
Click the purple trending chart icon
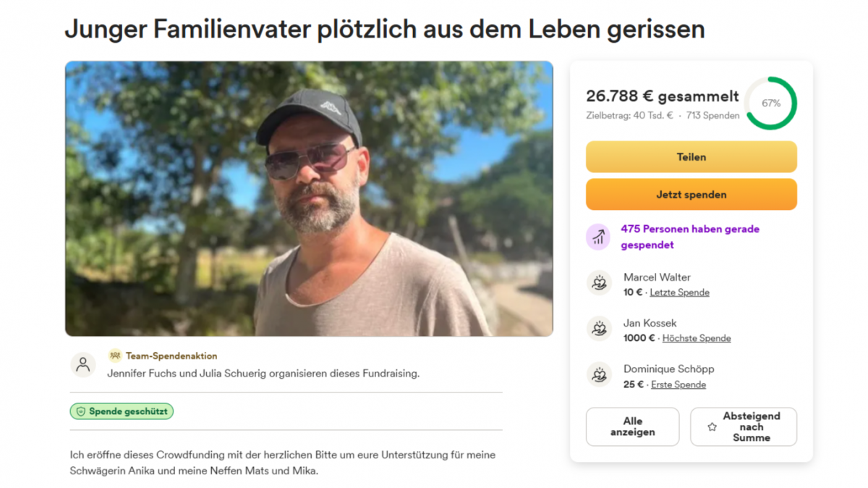[x=598, y=237]
